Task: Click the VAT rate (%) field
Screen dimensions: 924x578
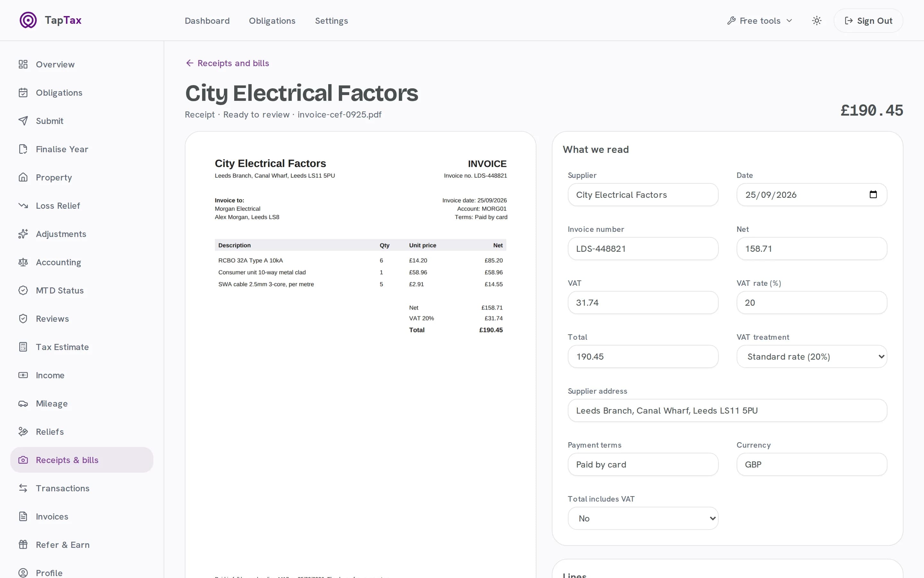Action: (811, 303)
